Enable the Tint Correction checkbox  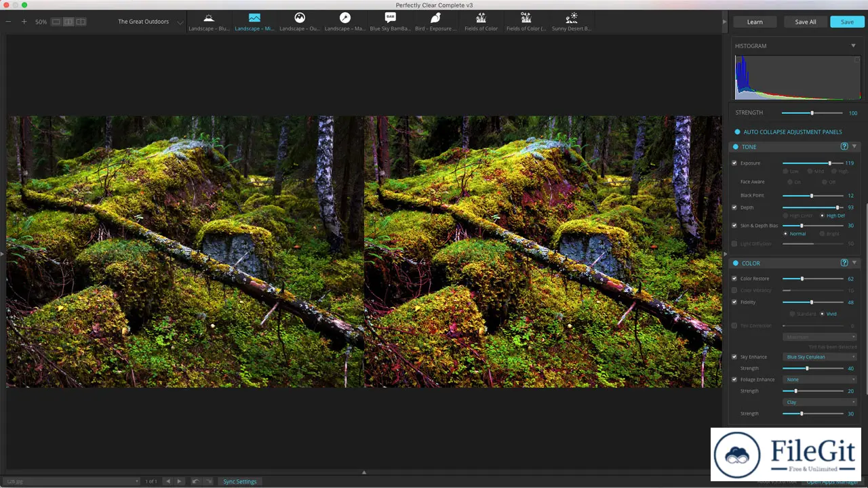[x=734, y=326]
